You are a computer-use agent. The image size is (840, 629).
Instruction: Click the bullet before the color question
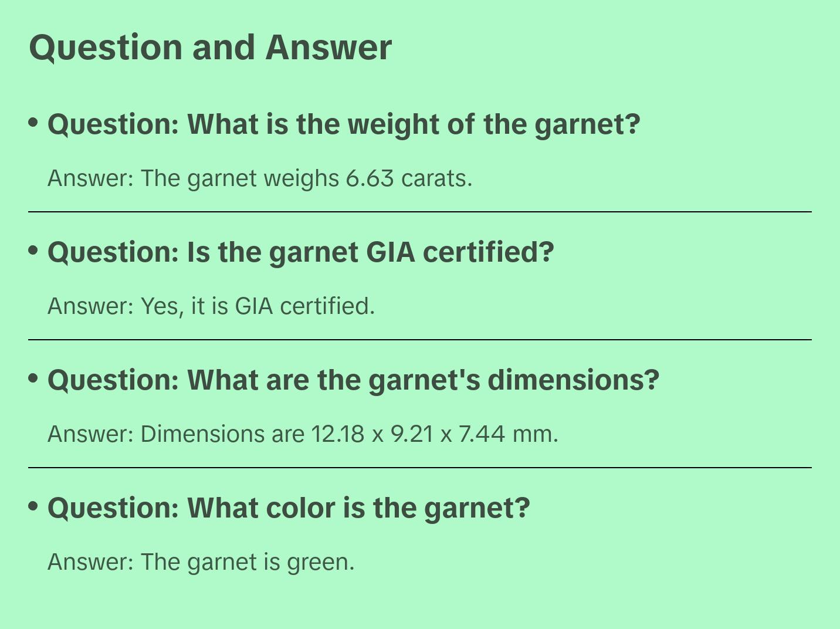click(x=33, y=506)
